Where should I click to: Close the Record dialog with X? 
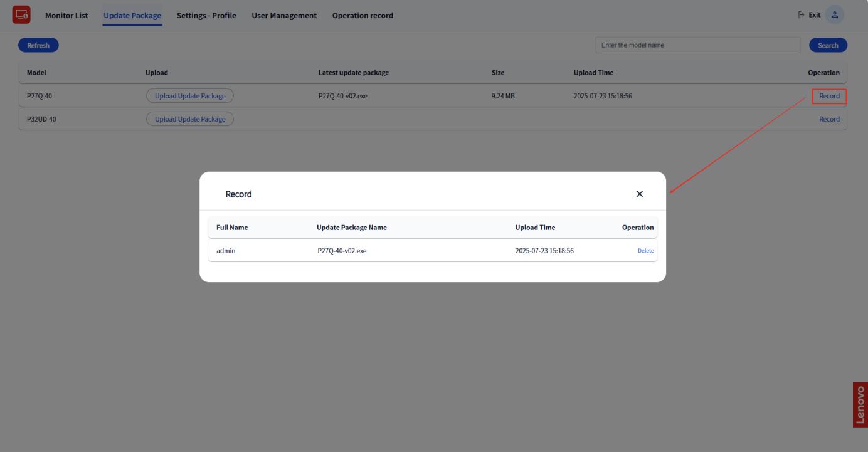639,194
